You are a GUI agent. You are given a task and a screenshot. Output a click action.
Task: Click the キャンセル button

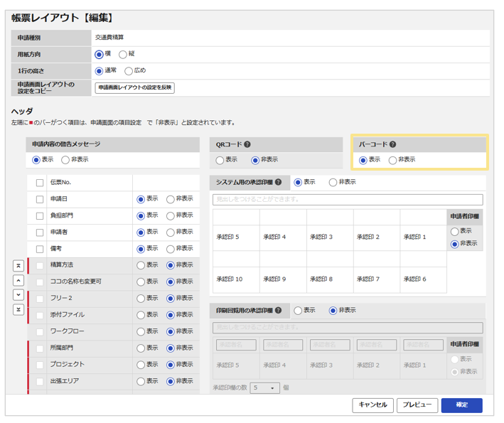pyautogui.click(x=372, y=405)
